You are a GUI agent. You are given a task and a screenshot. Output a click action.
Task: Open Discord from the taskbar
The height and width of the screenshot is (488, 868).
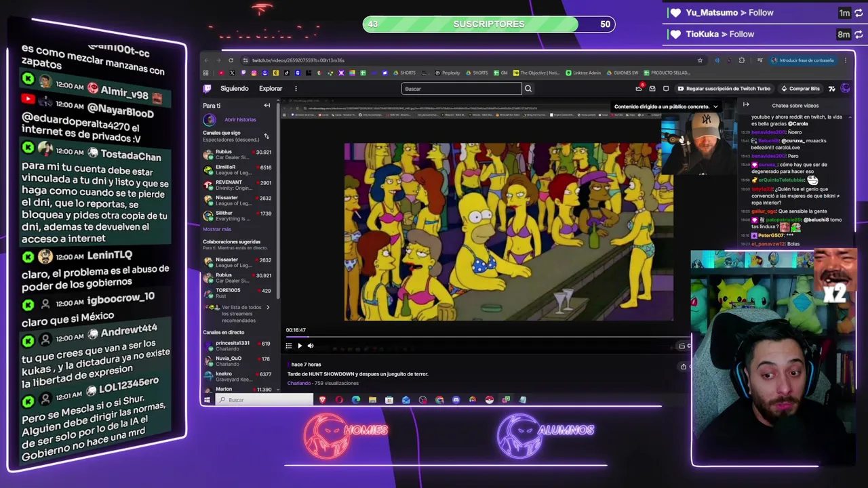(456, 400)
